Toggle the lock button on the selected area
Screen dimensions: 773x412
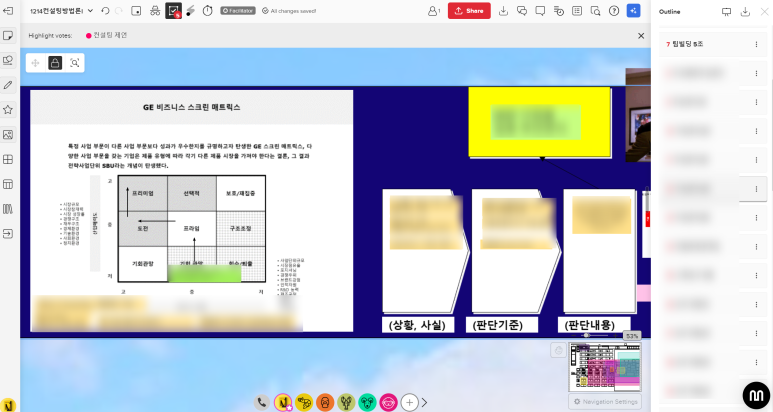tap(55, 63)
